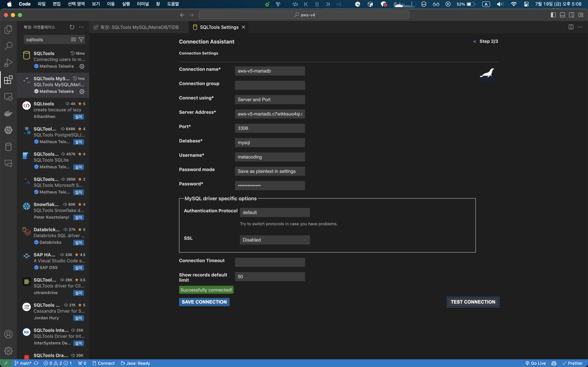Toggle the primary side bar layout button
This screenshot has width=588, height=367.
553,15
